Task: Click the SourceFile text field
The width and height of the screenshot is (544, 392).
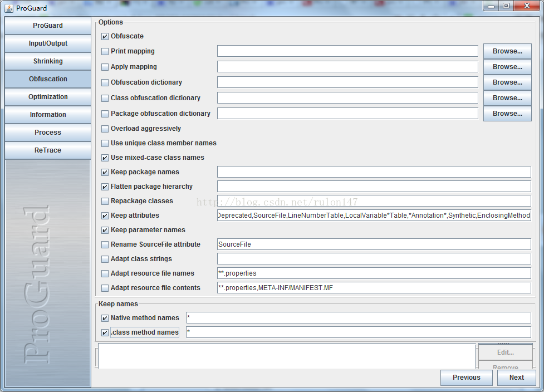Action: [374, 244]
